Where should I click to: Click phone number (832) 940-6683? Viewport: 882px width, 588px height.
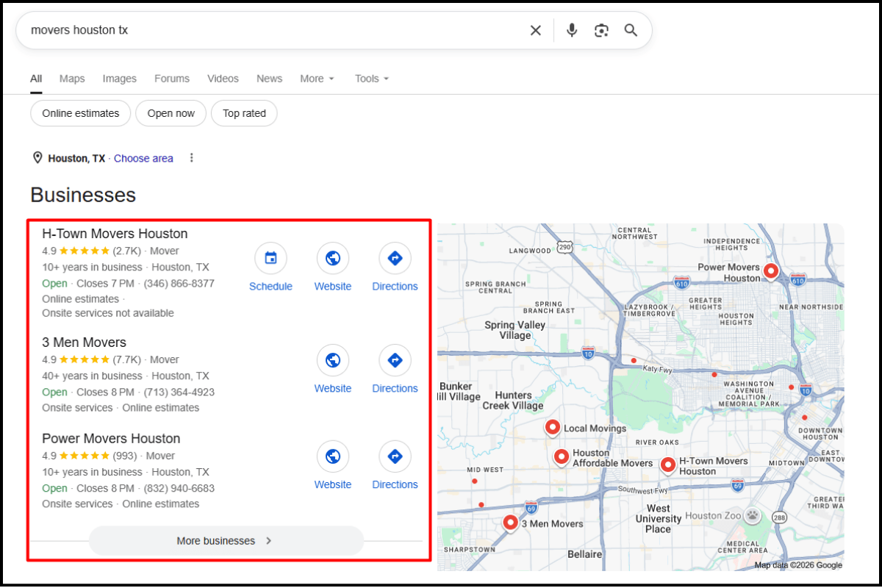click(x=179, y=488)
